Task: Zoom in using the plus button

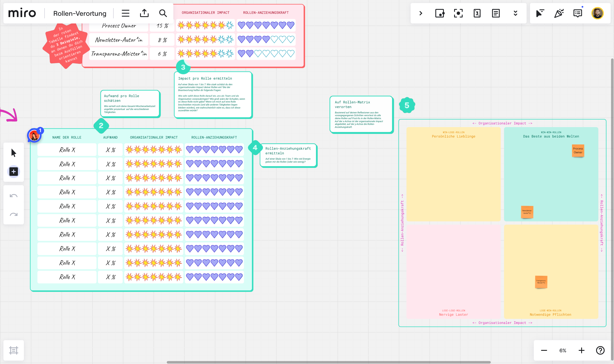Action: point(581,350)
